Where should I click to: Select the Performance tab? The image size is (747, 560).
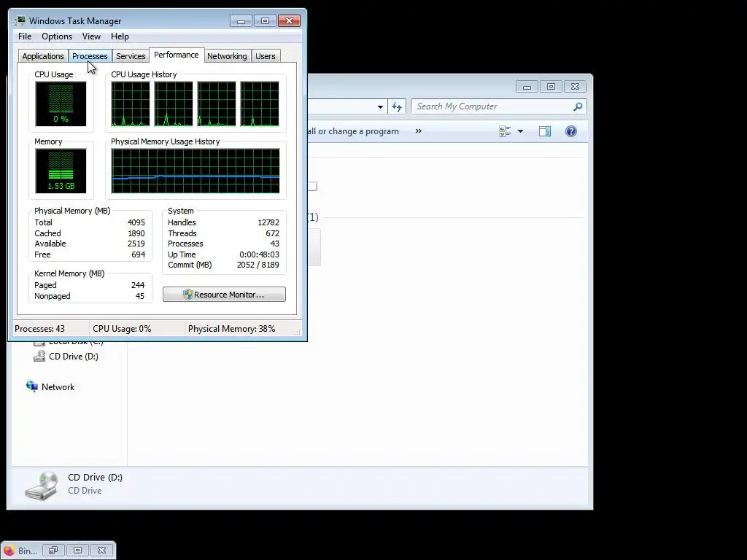pyautogui.click(x=177, y=55)
